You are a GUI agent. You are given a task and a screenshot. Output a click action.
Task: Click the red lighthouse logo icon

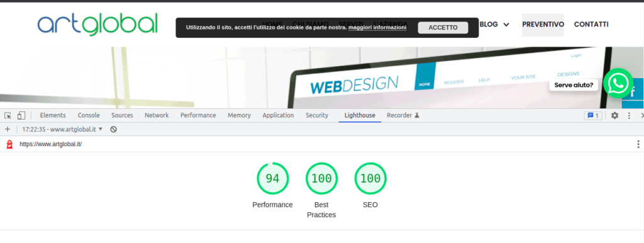9,144
